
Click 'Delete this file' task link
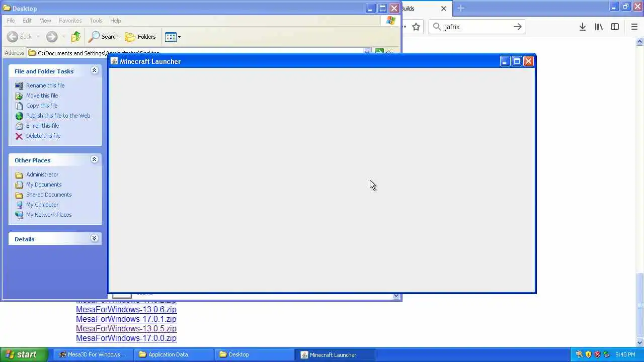tap(43, 136)
